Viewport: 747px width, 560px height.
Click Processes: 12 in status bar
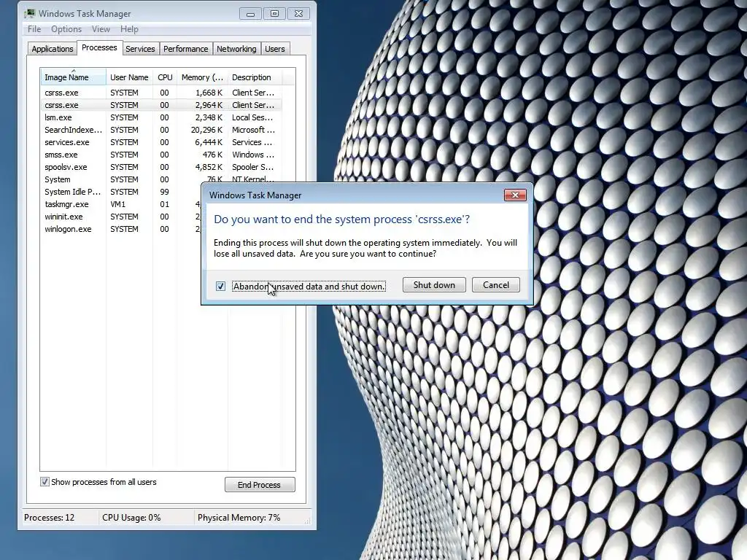tap(49, 518)
